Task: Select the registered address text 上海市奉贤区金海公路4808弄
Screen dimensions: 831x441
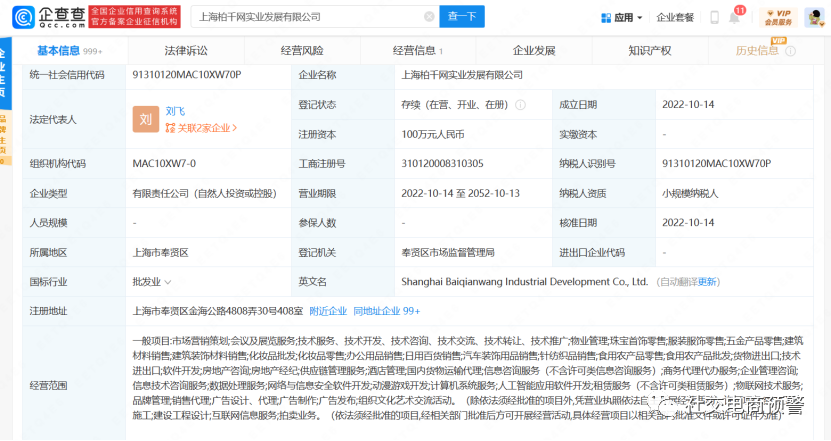Action: coord(218,311)
